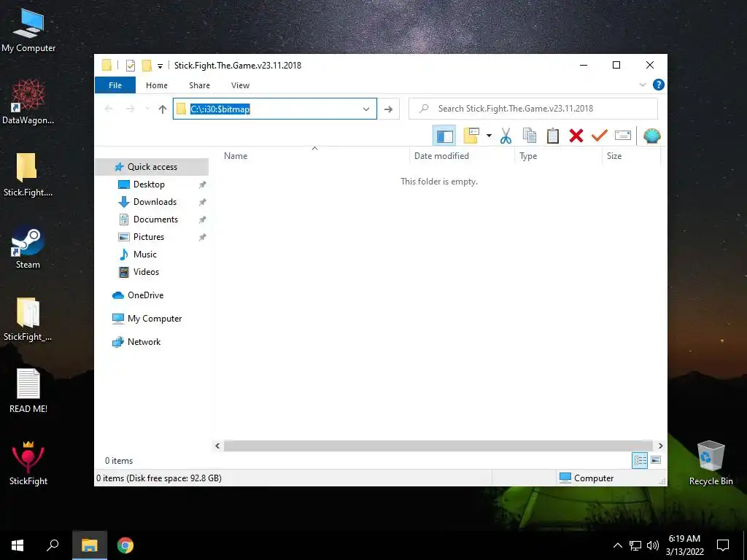This screenshot has height=560, width=747.
Task: Select Music in navigation pane
Action: (145, 254)
